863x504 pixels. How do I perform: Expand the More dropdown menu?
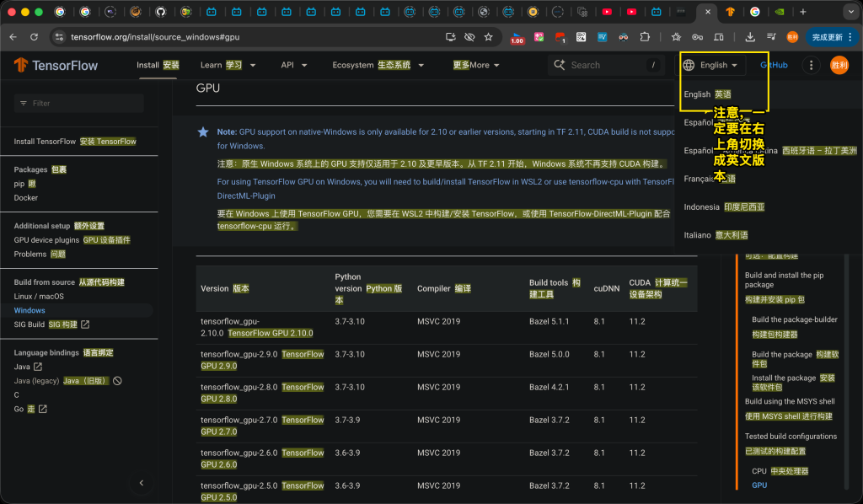[x=476, y=65]
